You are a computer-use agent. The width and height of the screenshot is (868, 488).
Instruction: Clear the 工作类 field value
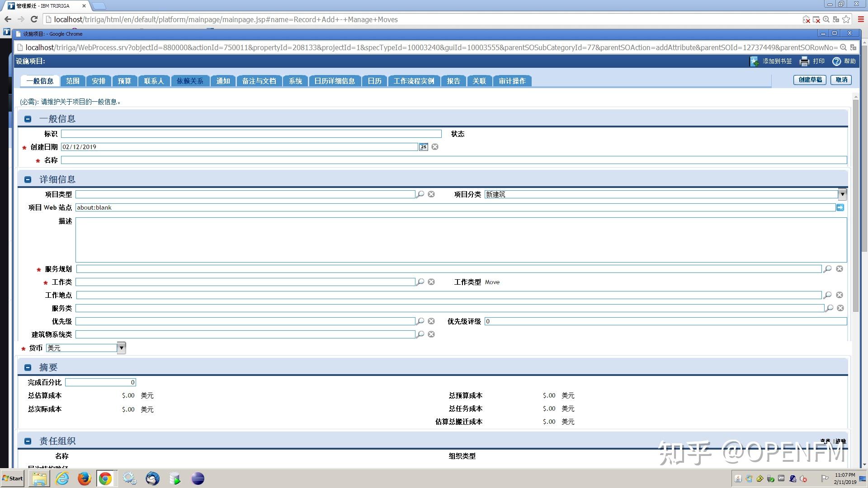(431, 282)
